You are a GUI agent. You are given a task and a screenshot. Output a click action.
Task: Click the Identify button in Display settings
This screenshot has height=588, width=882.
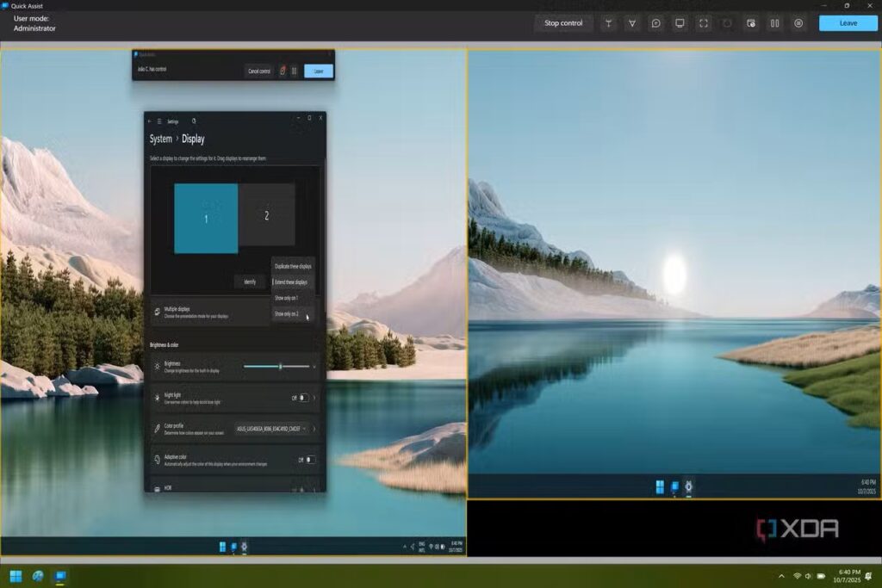[x=250, y=282]
